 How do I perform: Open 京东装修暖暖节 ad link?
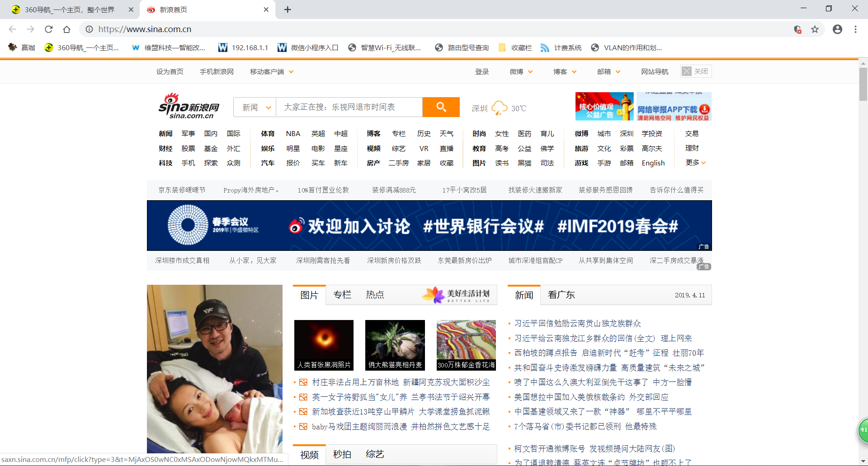point(182,190)
